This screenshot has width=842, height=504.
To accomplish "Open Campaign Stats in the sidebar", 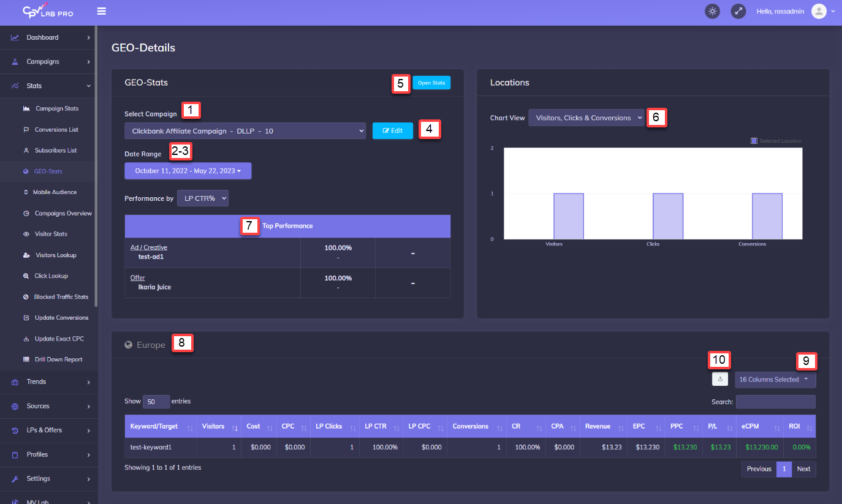I will [x=57, y=108].
